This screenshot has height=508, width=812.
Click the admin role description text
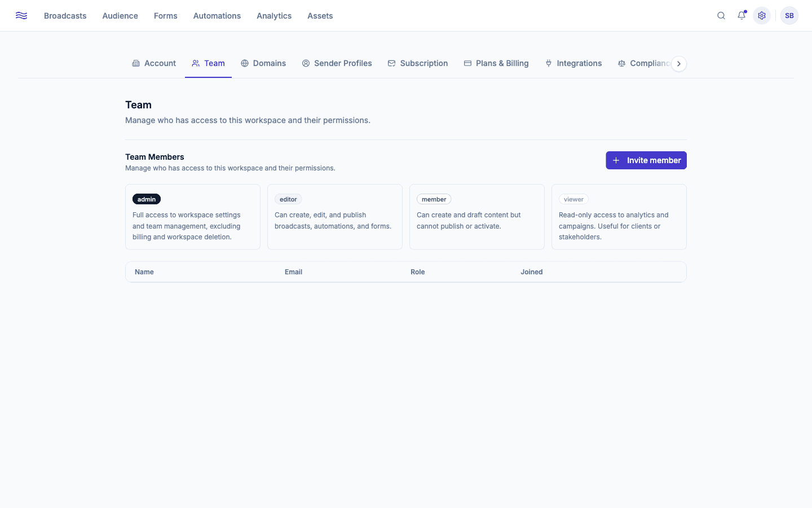(x=187, y=226)
